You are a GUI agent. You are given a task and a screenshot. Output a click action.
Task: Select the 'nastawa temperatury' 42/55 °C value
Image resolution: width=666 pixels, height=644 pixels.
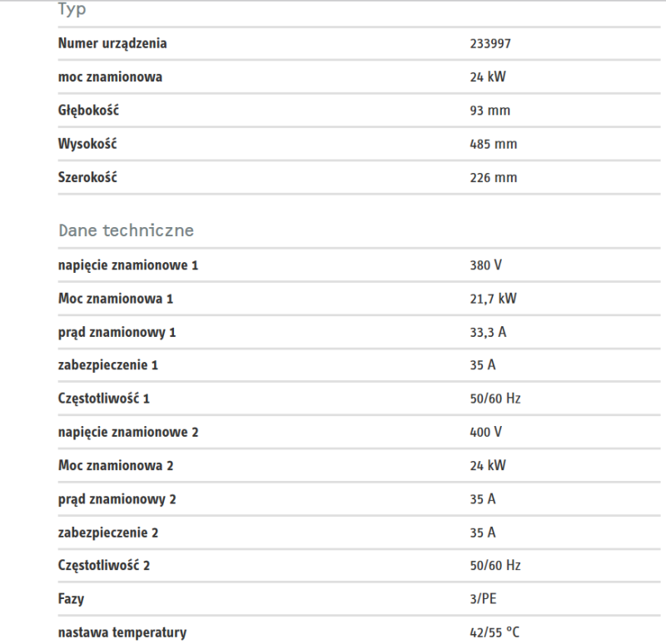(495, 632)
